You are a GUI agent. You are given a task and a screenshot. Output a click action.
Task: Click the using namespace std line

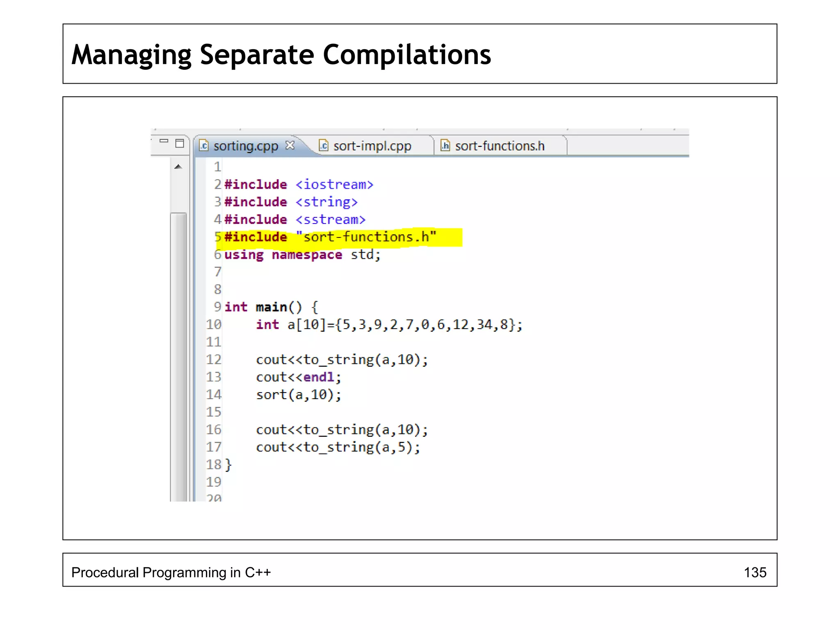[302, 255]
